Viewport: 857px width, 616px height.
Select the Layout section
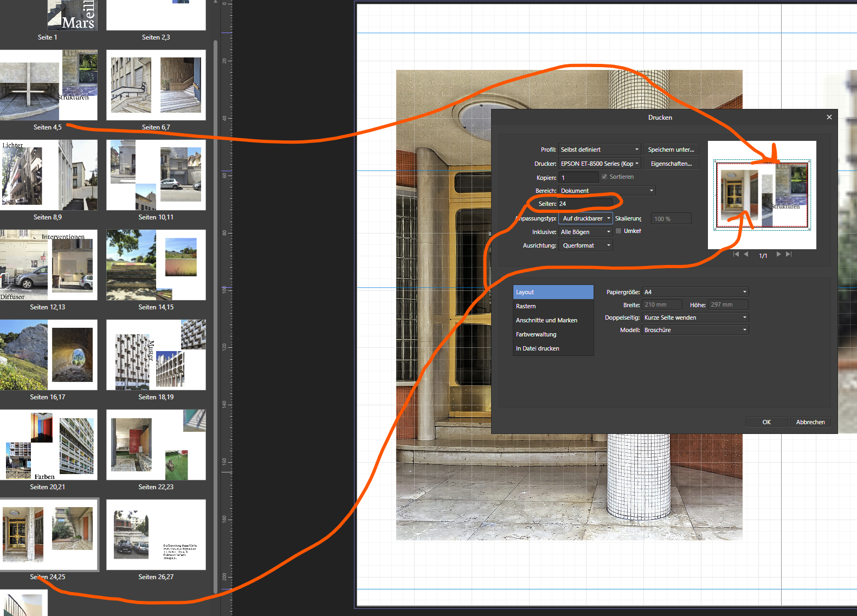point(553,292)
